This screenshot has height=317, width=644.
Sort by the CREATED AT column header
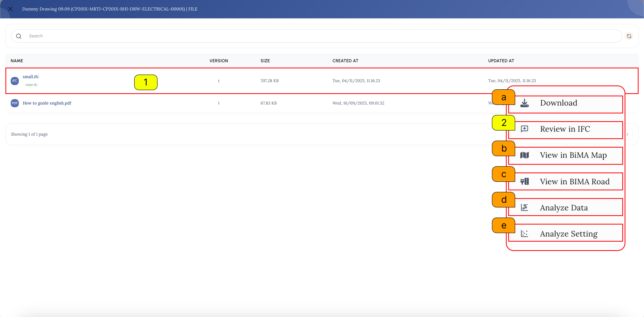345,61
